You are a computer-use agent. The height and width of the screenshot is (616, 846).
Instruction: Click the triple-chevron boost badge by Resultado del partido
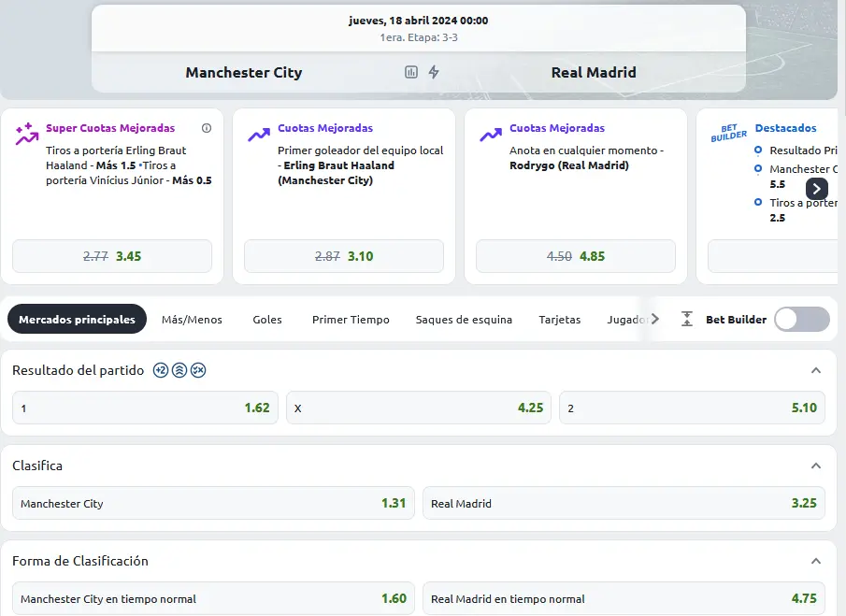pos(179,370)
